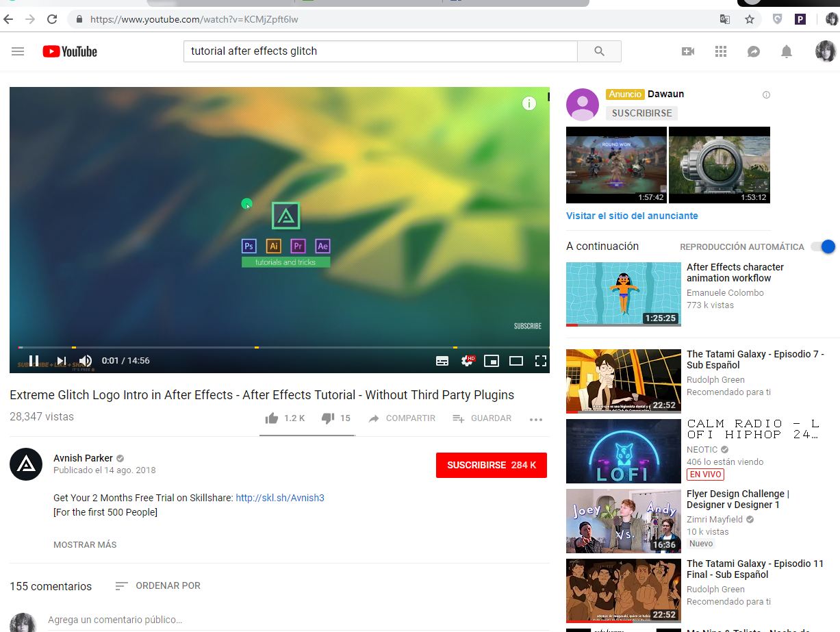Click the purple P extension icon
The image size is (840, 632).
800,19
